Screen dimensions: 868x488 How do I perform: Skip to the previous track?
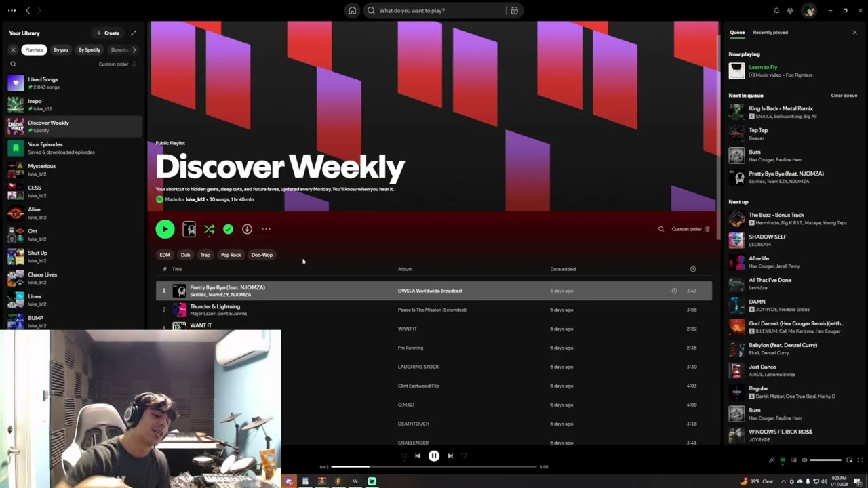(x=418, y=456)
